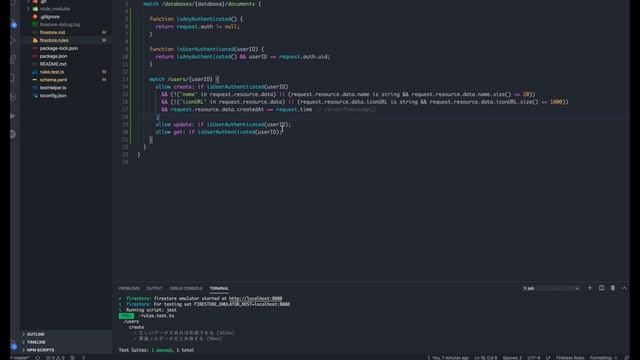
Task: Switch to the PROBLEMS tab
Action: [x=129, y=288]
